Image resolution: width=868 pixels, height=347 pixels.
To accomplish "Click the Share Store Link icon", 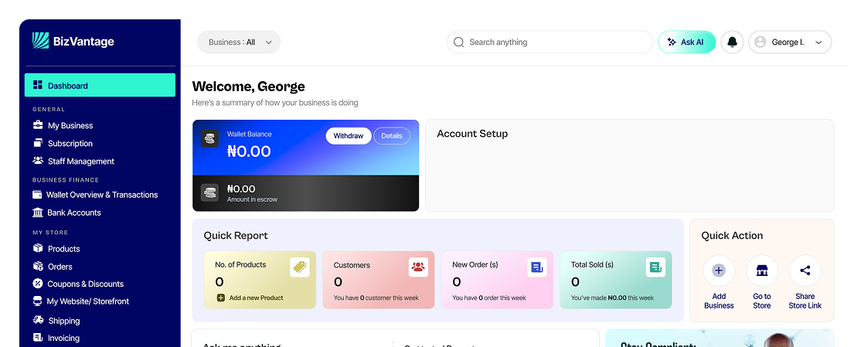I will (805, 270).
